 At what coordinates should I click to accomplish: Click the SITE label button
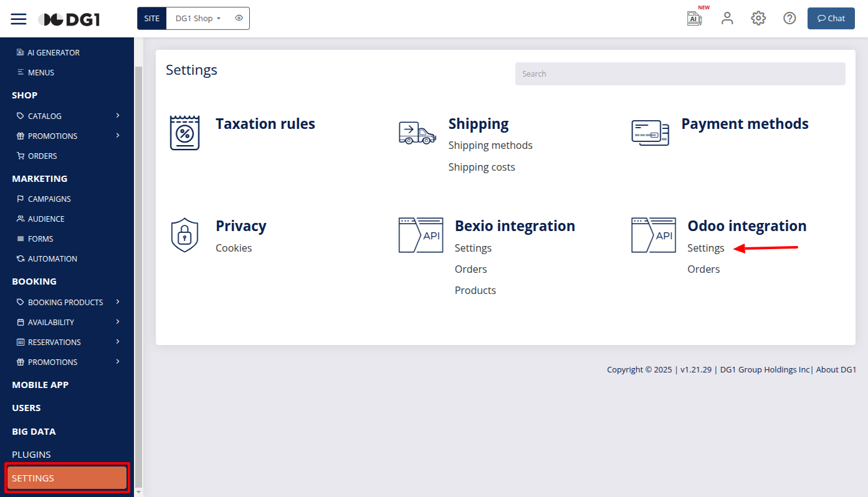[152, 18]
